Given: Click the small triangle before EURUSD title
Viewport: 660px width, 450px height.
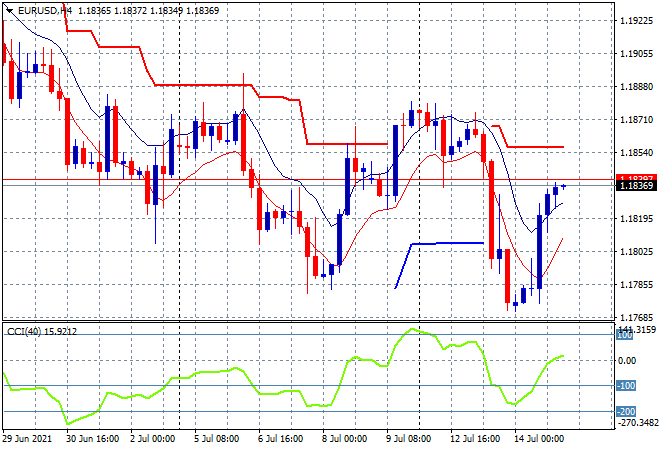Looking at the screenshot, I should [x=9, y=11].
